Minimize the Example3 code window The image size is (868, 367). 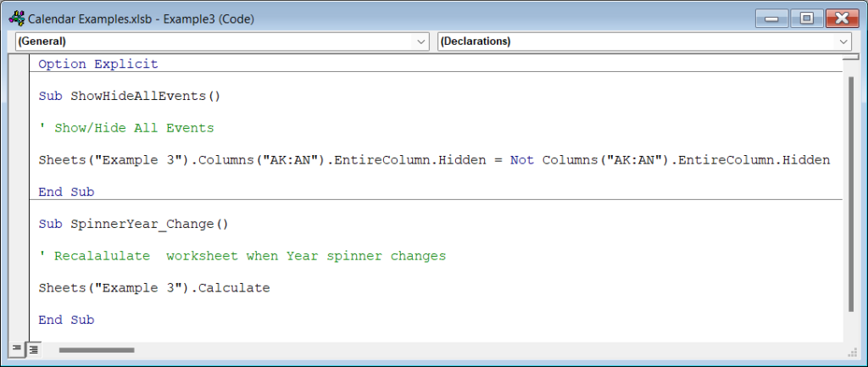point(772,17)
